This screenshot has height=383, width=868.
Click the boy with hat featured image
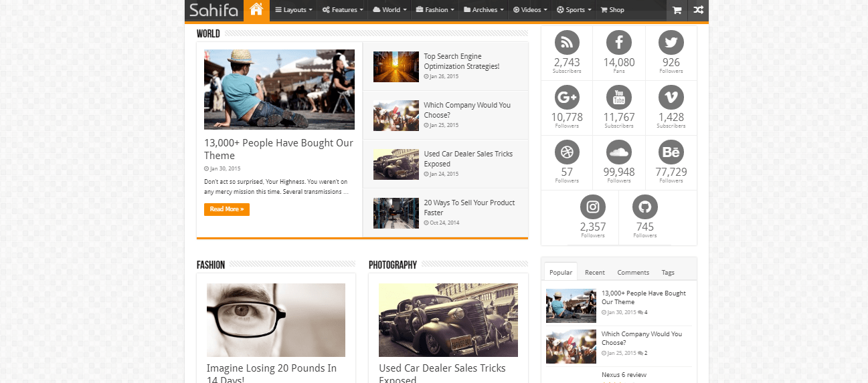(x=279, y=90)
